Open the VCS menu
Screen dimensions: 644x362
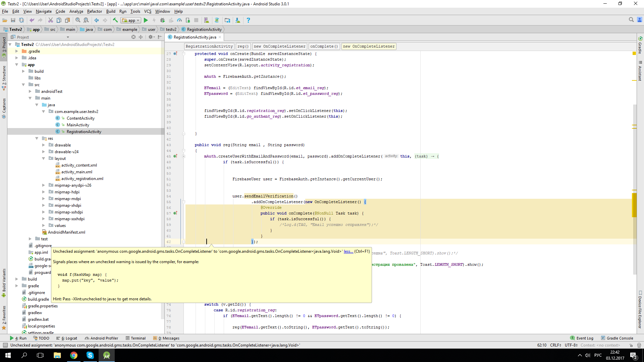point(148,11)
